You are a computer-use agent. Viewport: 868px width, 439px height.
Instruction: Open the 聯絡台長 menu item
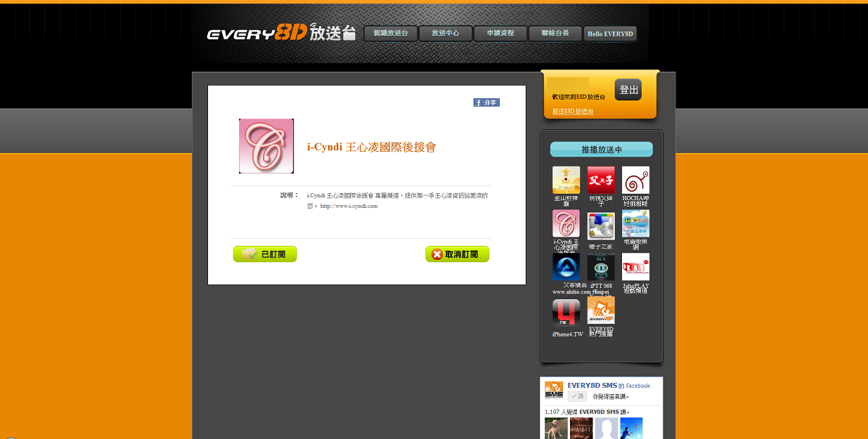pos(555,34)
